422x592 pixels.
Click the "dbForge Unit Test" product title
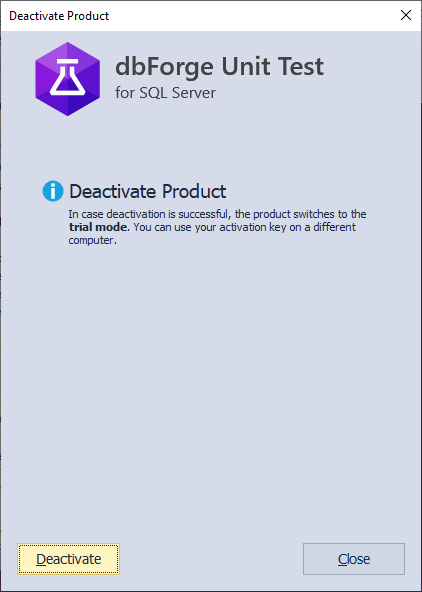pyautogui.click(x=219, y=66)
